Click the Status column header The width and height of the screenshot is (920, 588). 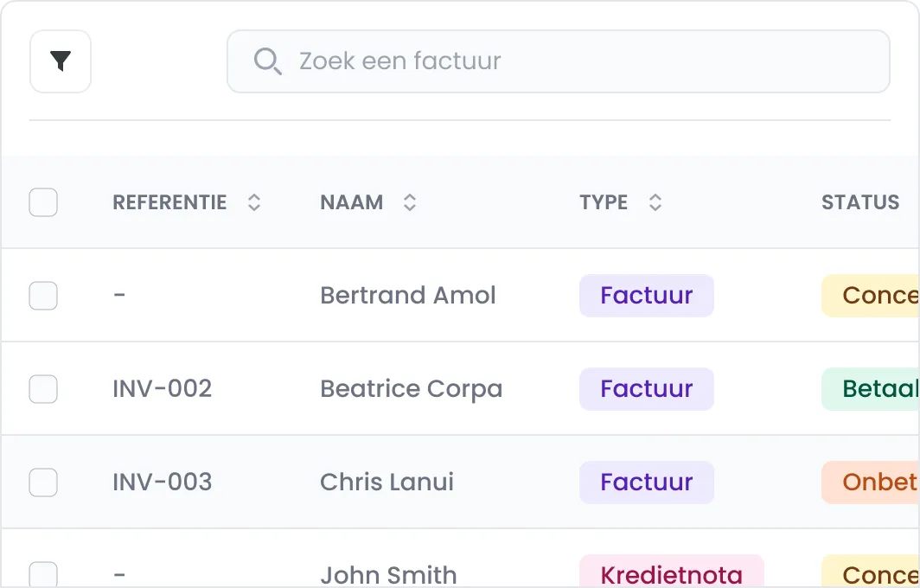860,202
